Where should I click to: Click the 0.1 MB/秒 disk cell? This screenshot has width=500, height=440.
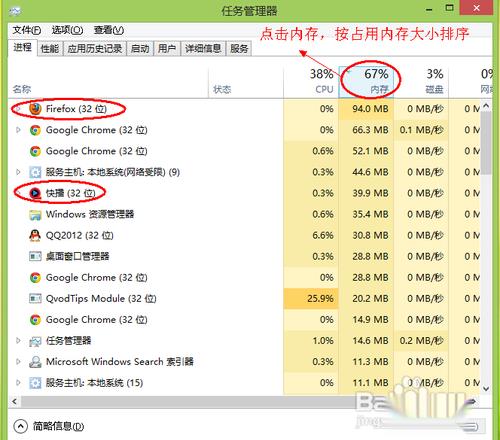coord(421,130)
